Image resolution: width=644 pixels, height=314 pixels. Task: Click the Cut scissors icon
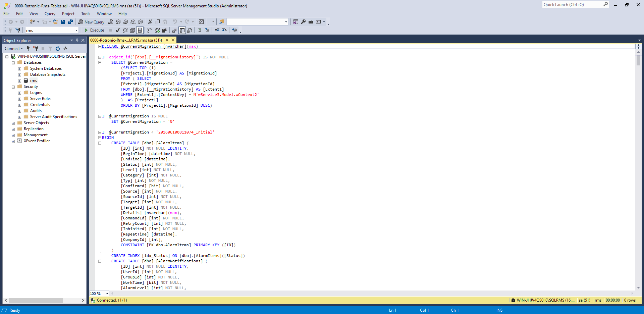(x=150, y=22)
